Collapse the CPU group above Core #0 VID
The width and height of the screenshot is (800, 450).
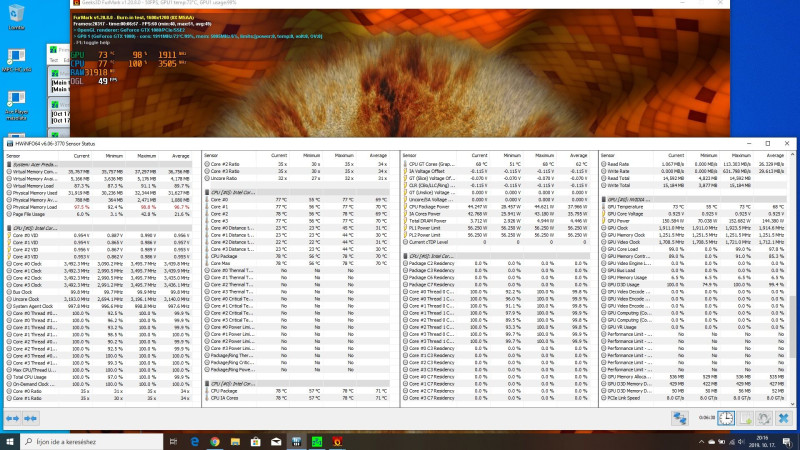99,228
